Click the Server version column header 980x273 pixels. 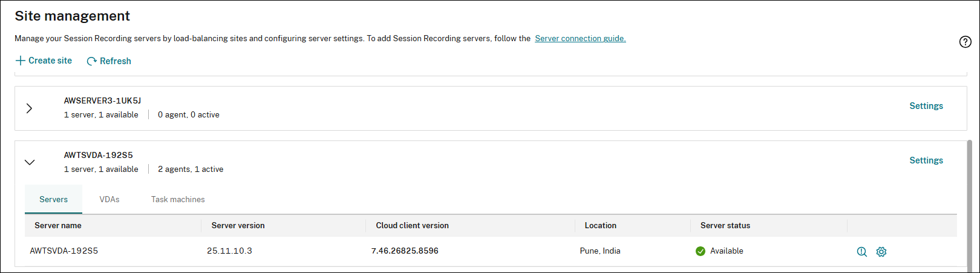point(238,225)
